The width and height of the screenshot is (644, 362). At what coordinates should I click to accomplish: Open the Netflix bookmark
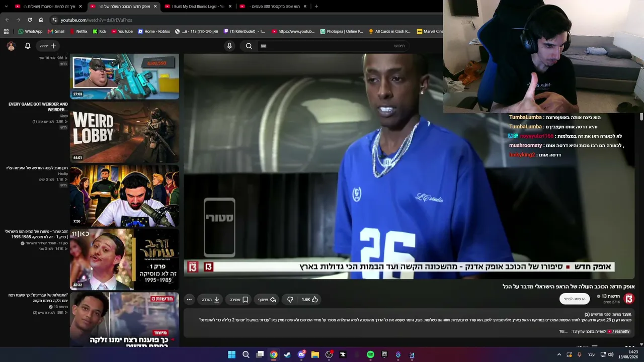(78, 31)
